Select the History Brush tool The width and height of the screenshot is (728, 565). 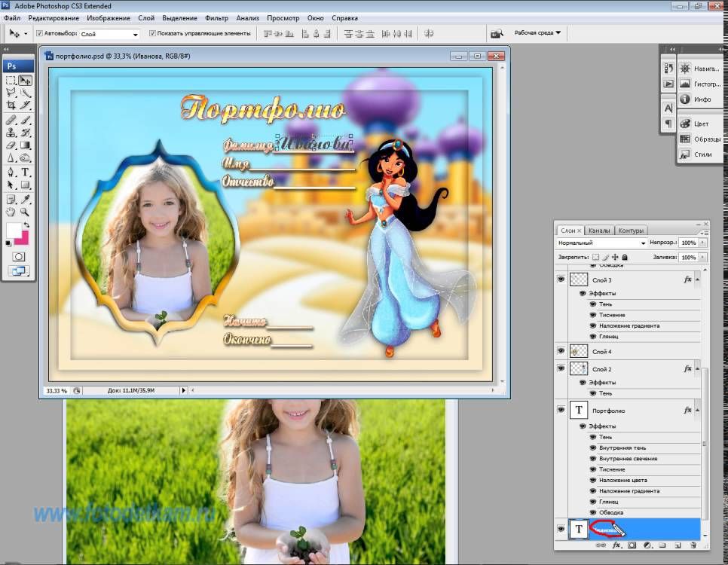[25, 133]
